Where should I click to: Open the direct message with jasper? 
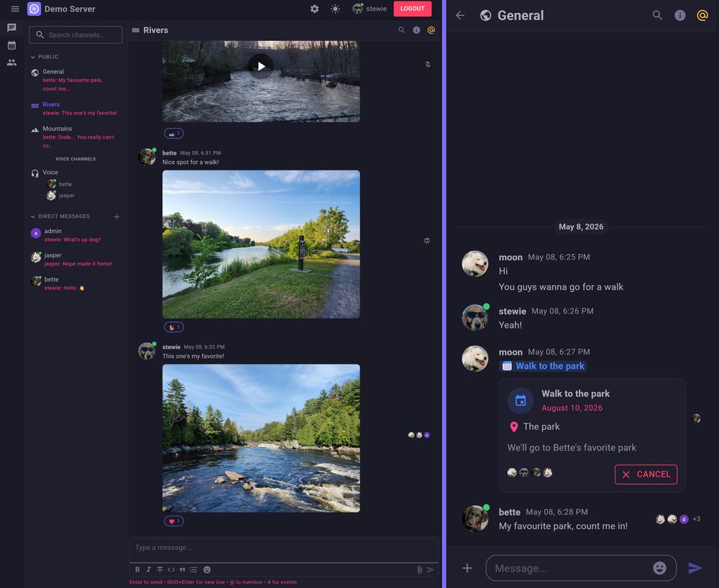75,259
